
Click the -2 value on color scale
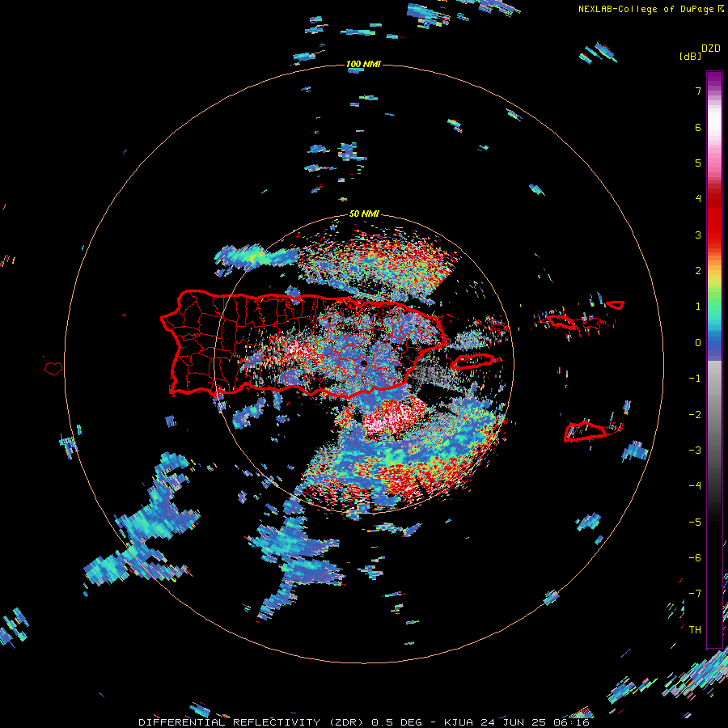[x=695, y=415]
